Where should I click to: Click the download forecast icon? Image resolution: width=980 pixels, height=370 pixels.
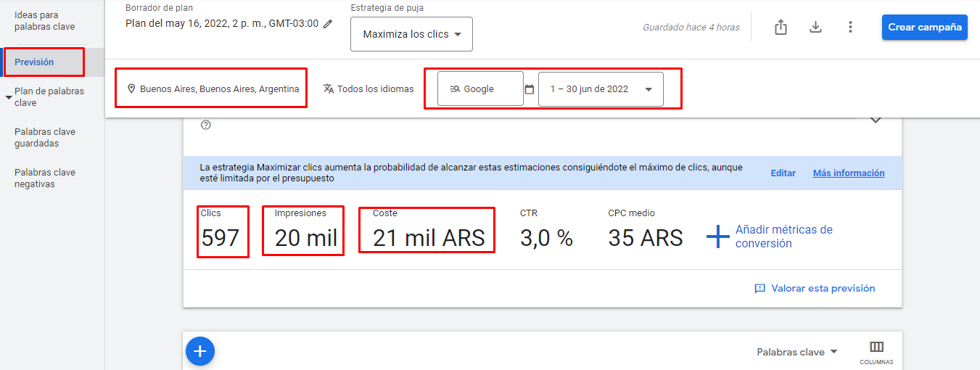point(815,28)
